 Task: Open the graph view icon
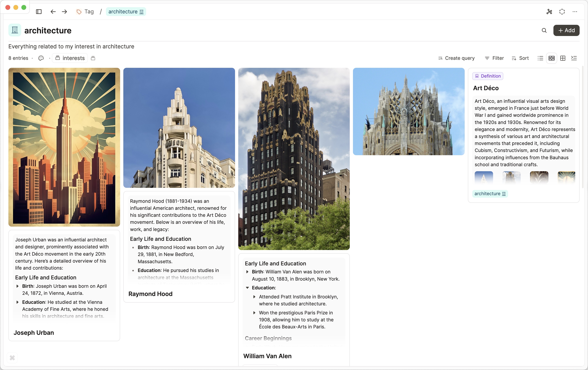click(549, 11)
